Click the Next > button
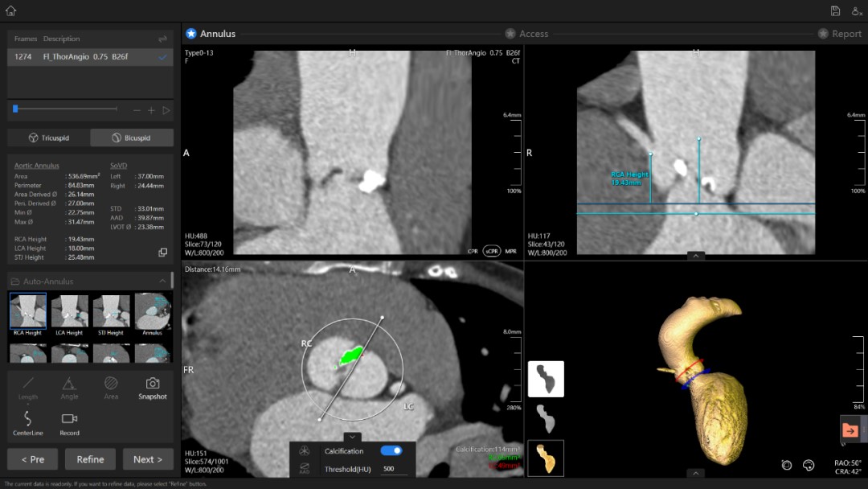 (x=148, y=459)
